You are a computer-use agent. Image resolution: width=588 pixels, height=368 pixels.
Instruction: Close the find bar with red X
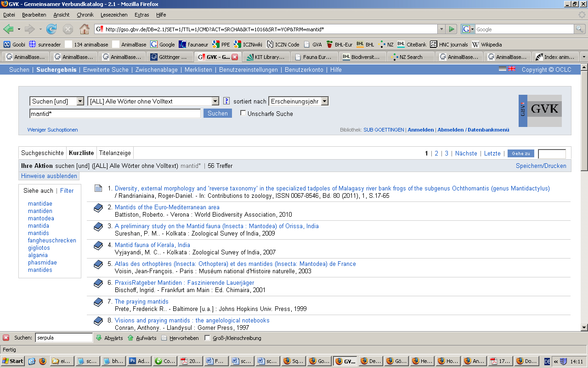pyautogui.click(x=6, y=338)
